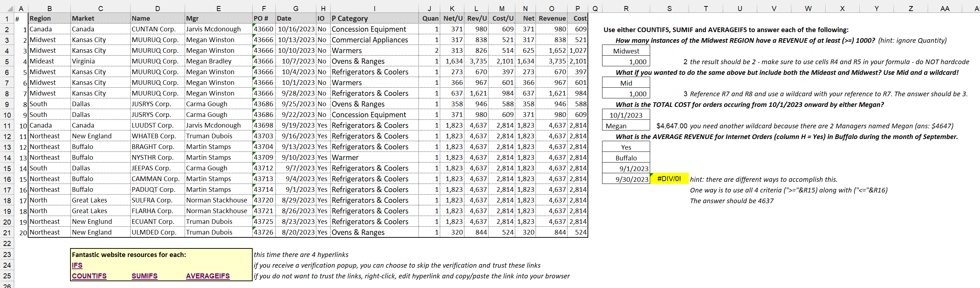Select column R header
Viewport: 980px width, 288px height.
tap(626, 8)
